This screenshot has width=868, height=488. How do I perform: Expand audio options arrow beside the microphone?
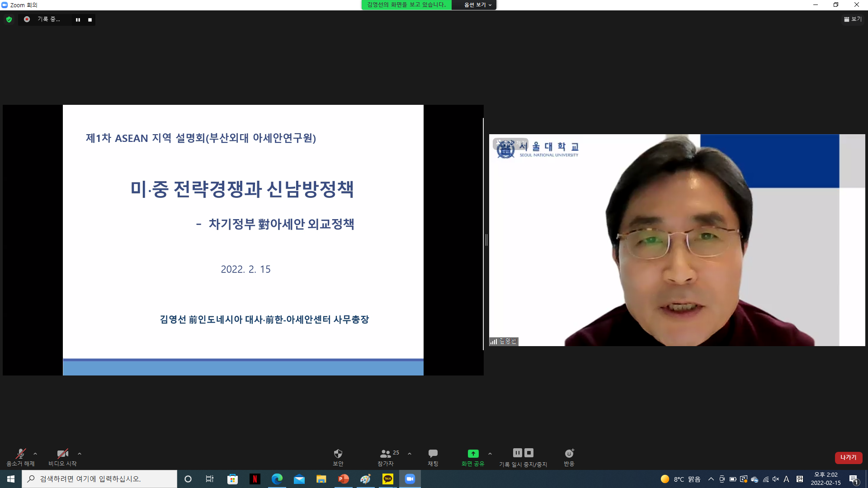[x=35, y=454]
